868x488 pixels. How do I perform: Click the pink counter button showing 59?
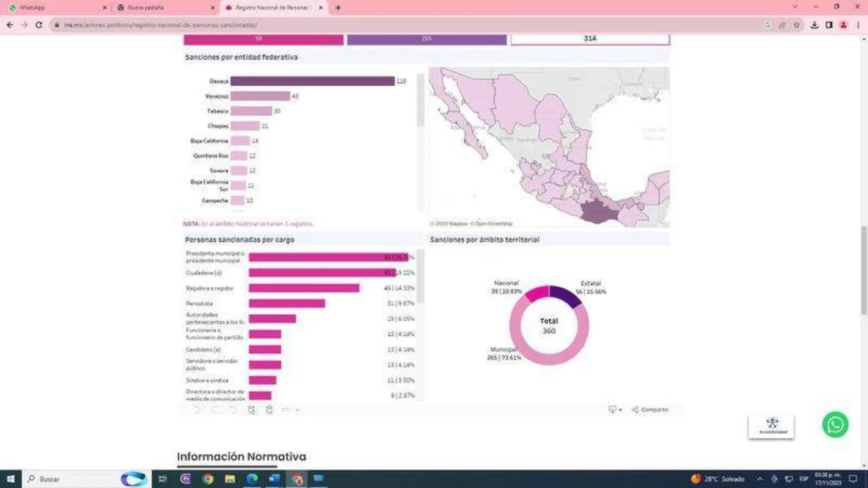[264, 39]
